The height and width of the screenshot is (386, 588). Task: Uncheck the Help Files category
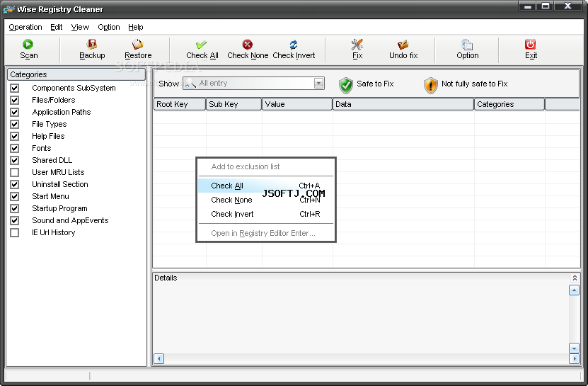(15, 136)
